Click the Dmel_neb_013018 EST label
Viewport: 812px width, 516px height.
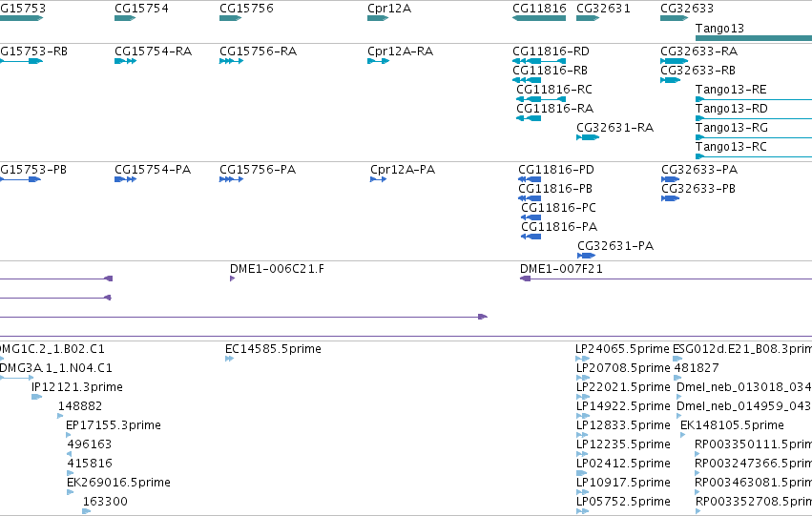click(x=744, y=387)
